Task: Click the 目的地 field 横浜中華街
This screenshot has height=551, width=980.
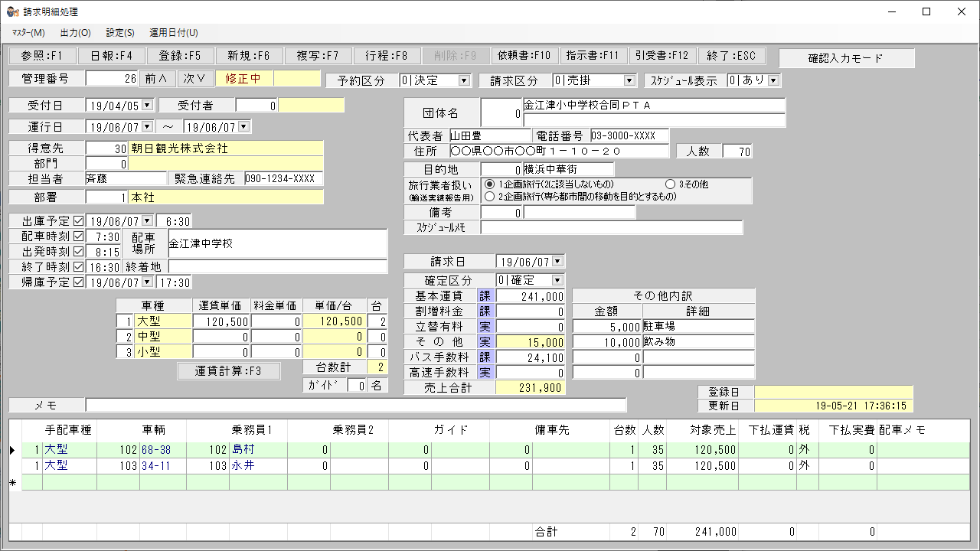Action: (569, 170)
